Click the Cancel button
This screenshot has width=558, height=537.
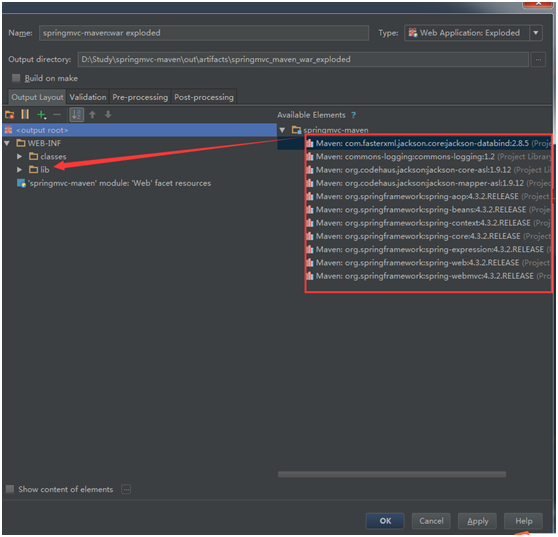tap(431, 521)
